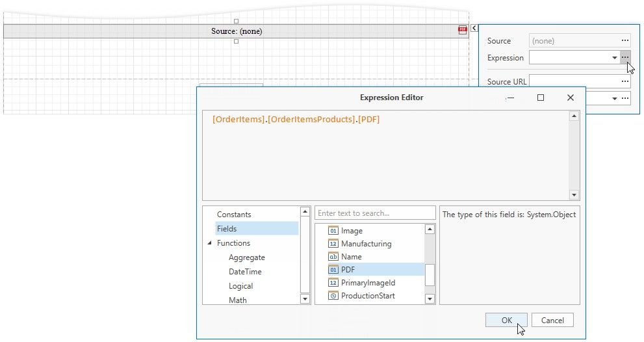
Task: Collapse the Functions tree node
Action: click(x=210, y=243)
